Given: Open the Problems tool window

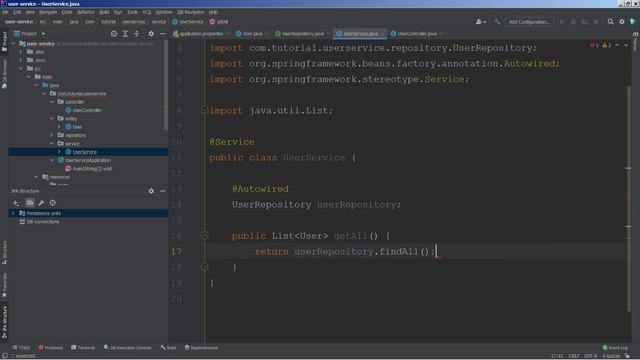Looking at the screenshot, I should coord(51,348).
